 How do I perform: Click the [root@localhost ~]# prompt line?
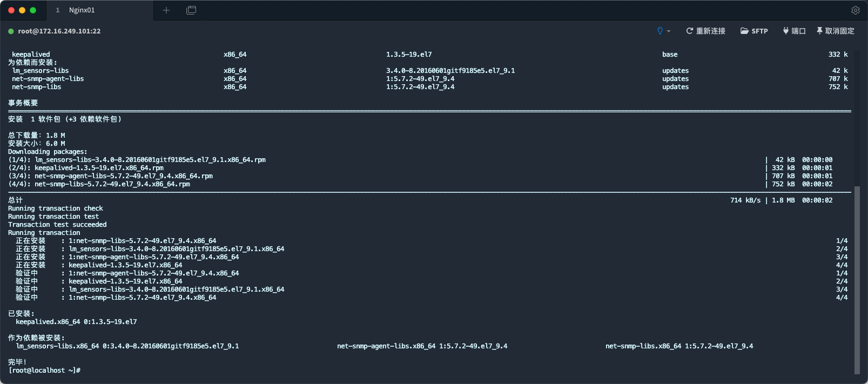click(x=44, y=370)
